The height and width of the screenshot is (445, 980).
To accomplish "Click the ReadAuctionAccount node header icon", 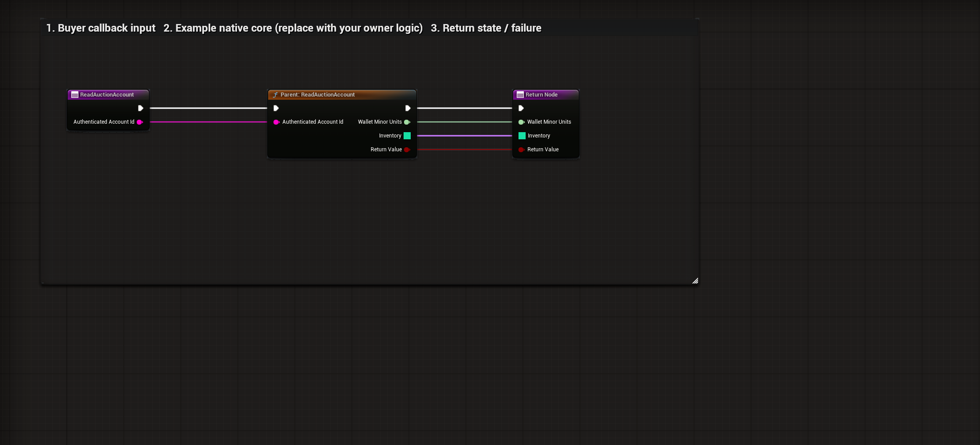I will pos(75,95).
